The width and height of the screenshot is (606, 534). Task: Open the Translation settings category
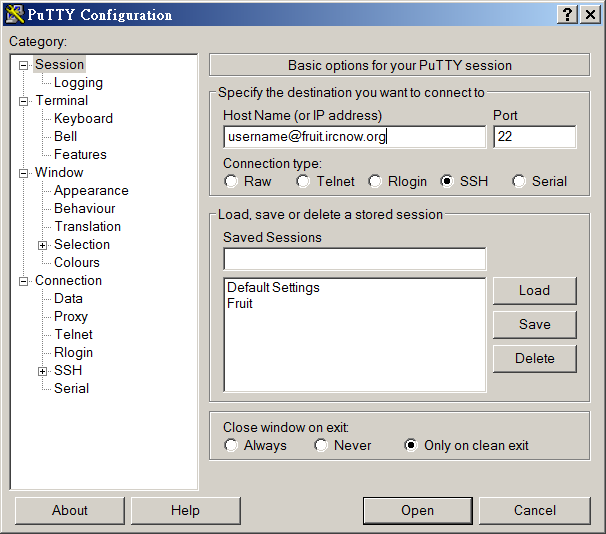[x=88, y=226]
